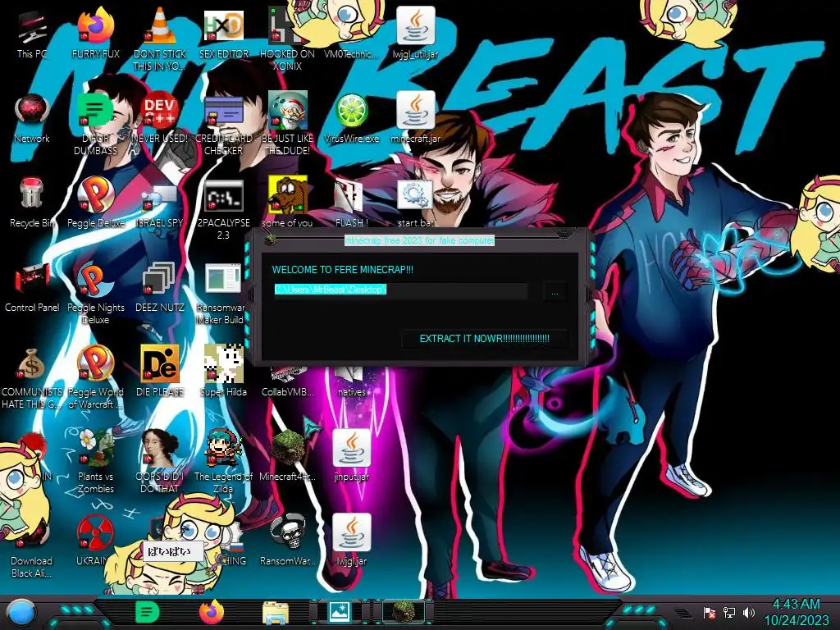
Task: Switch to the image viewer taskbar button
Action: tap(339, 612)
